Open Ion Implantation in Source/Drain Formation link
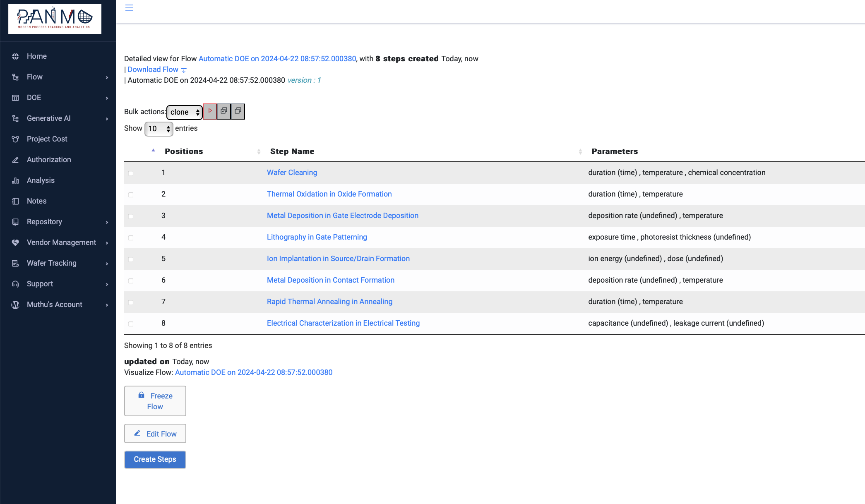Viewport: 865px width, 504px height. point(338,259)
